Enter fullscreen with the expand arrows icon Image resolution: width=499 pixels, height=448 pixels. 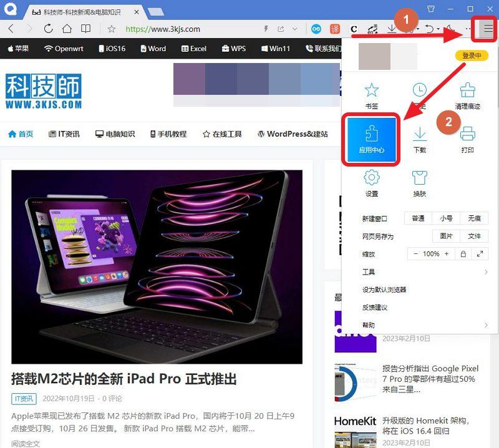coord(480,254)
